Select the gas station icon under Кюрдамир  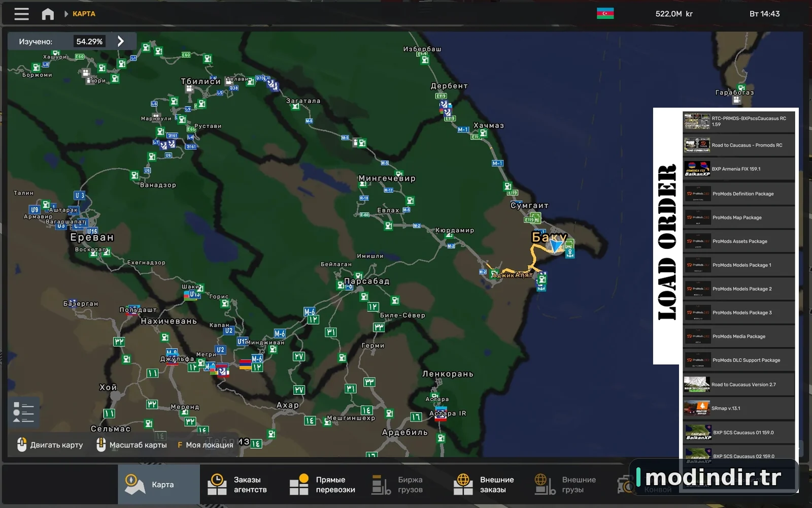[x=449, y=236]
